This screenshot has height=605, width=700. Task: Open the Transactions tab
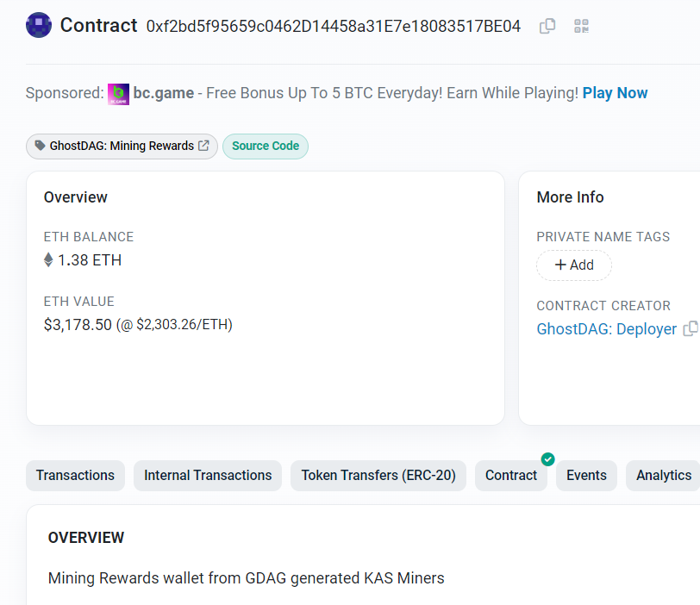(x=76, y=476)
